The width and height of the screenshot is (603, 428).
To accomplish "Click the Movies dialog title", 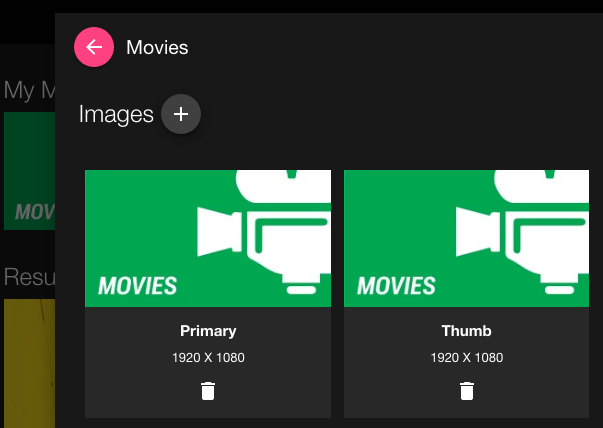I will point(157,47).
